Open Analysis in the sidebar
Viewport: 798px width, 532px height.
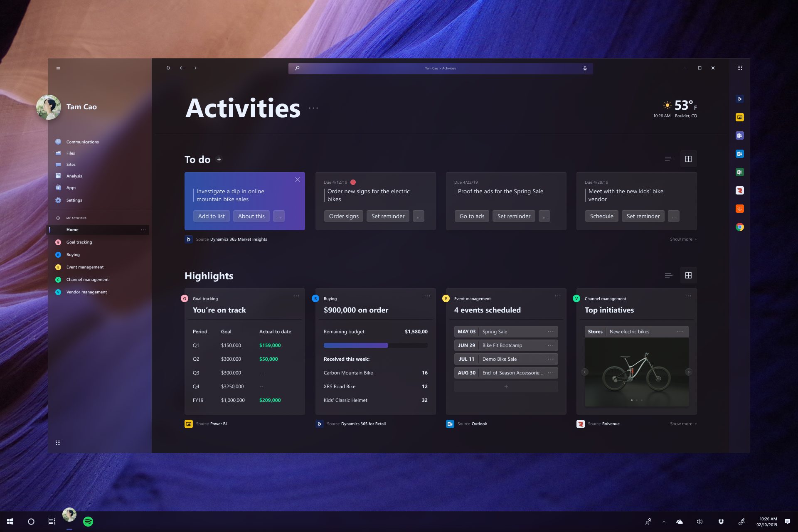[x=74, y=176]
